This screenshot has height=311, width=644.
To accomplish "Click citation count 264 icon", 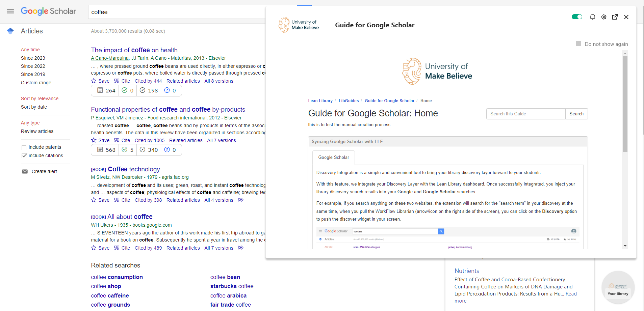I will 100,90.
